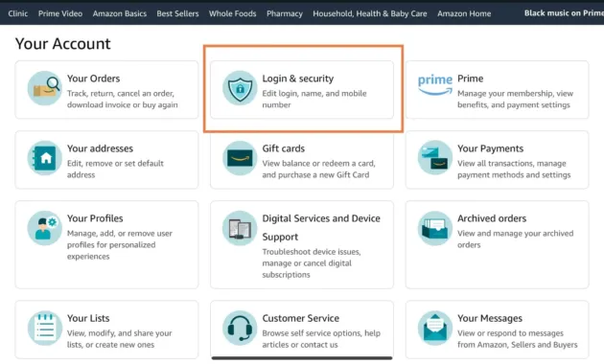Click the Archived orders box icon

pyautogui.click(x=435, y=228)
